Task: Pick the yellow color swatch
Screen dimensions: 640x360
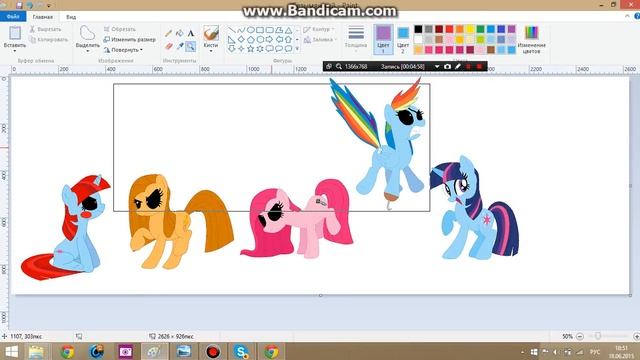Action: click(x=470, y=29)
